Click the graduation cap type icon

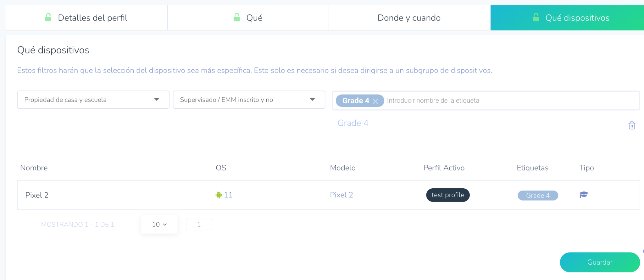(584, 195)
